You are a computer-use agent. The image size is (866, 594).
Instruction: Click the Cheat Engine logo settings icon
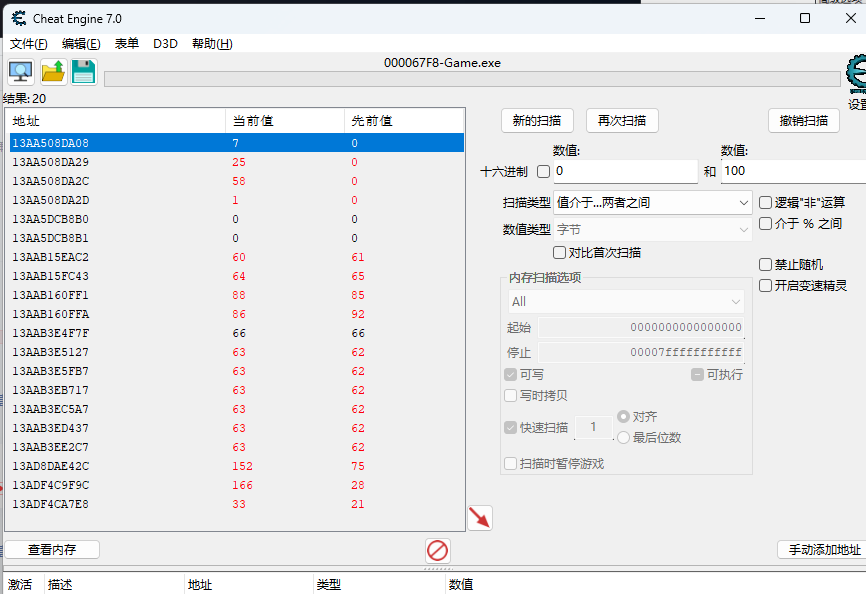tap(856, 75)
